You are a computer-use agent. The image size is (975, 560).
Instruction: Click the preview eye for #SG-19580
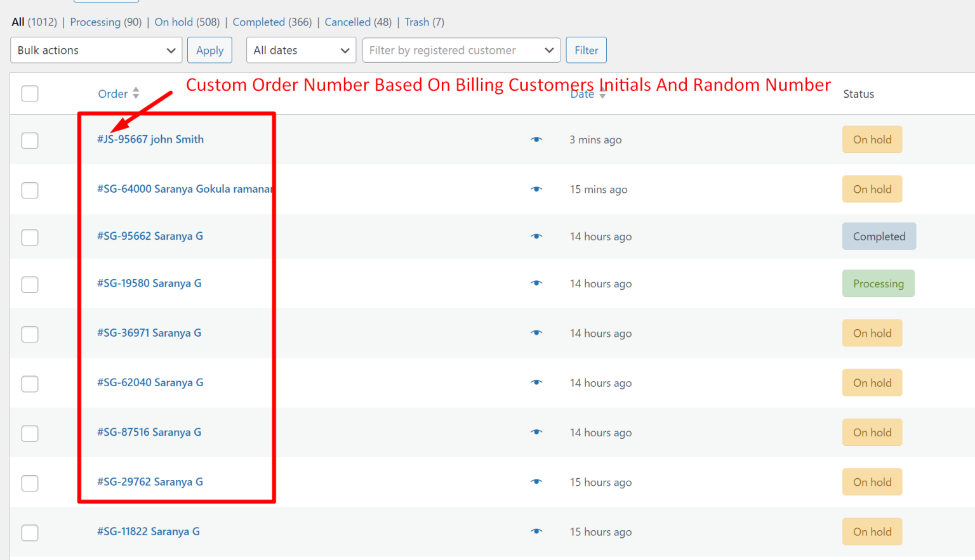[536, 283]
